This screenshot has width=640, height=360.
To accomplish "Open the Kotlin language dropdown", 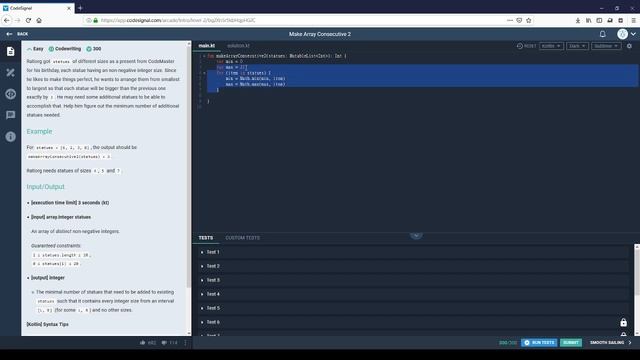I will pyautogui.click(x=551, y=46).
